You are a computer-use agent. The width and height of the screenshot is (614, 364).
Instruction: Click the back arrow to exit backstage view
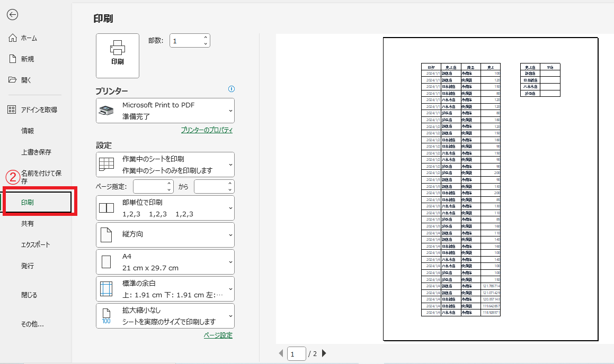click(x=13, y=15)
